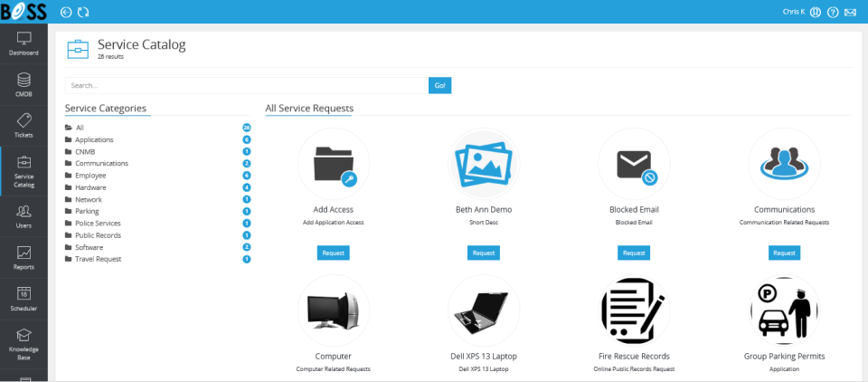Click Request button under Beth Ann Demo
868x382 pixels.
click(x=484, y=253)
